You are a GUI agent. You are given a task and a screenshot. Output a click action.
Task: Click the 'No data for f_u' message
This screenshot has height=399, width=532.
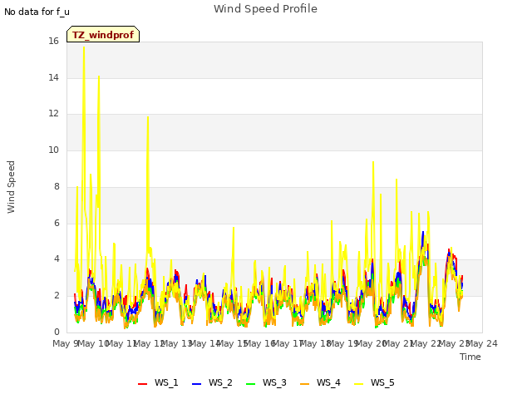(37, 12)
